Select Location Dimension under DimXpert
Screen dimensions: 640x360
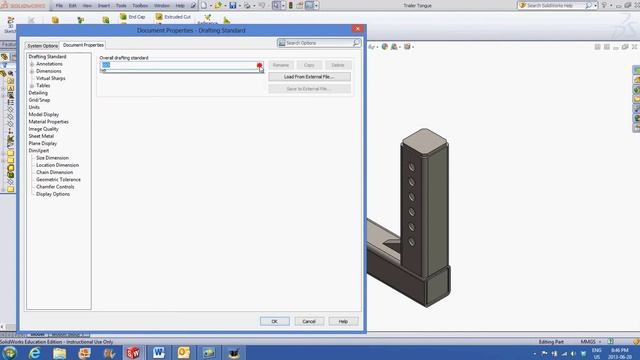point(58,165)
